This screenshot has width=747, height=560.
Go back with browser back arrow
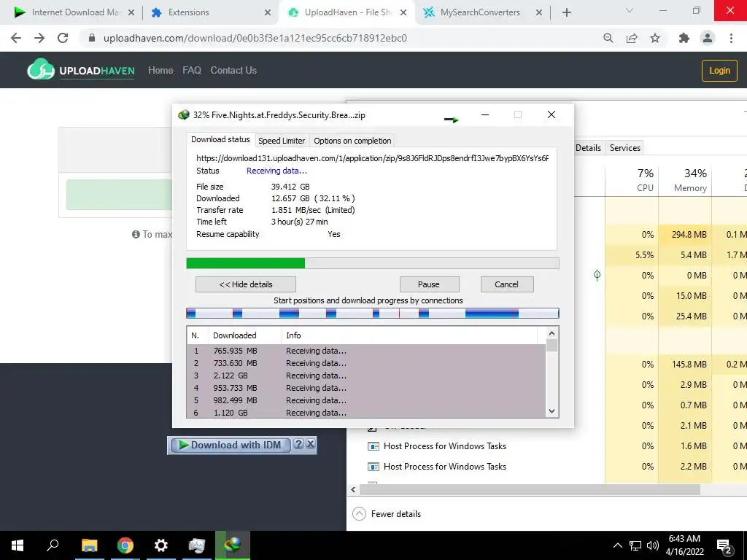16,38
